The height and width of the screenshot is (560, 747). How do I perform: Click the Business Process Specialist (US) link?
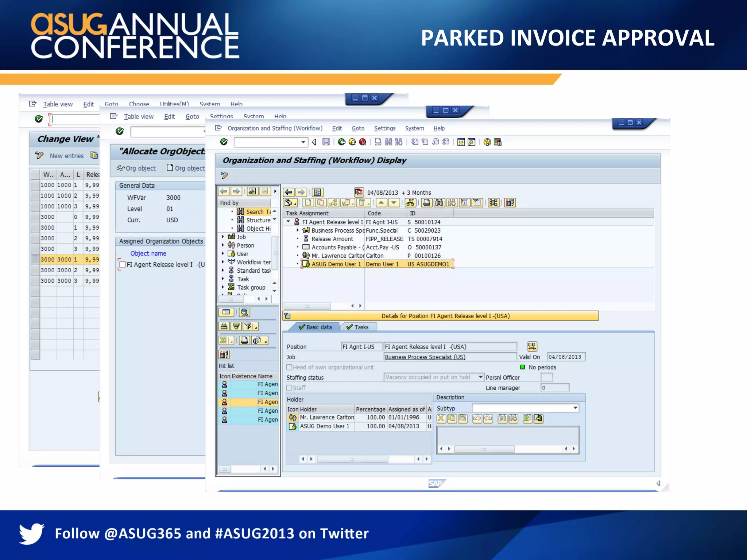coord(425,357)
